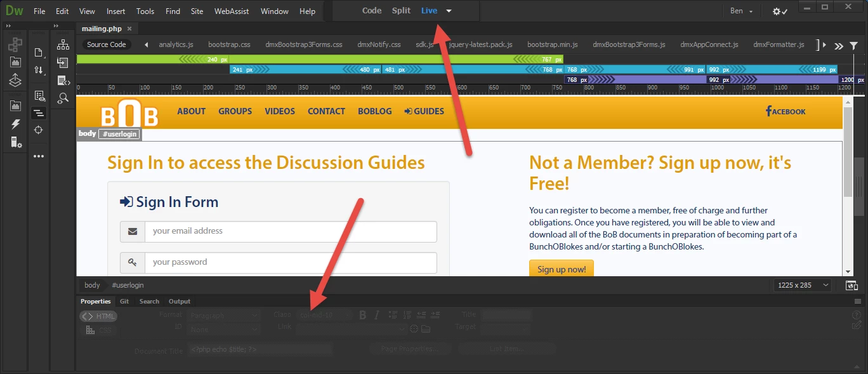Click the Document Title input field
Viewport: 868px width, 374px height.
coord(260,349)
